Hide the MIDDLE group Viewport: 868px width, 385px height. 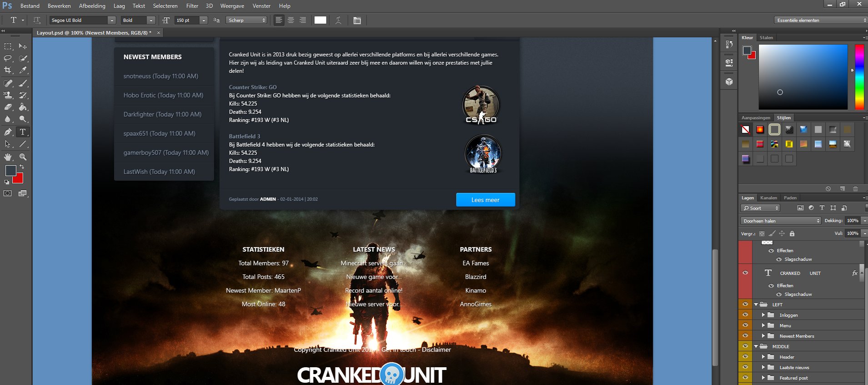(745, 346)
